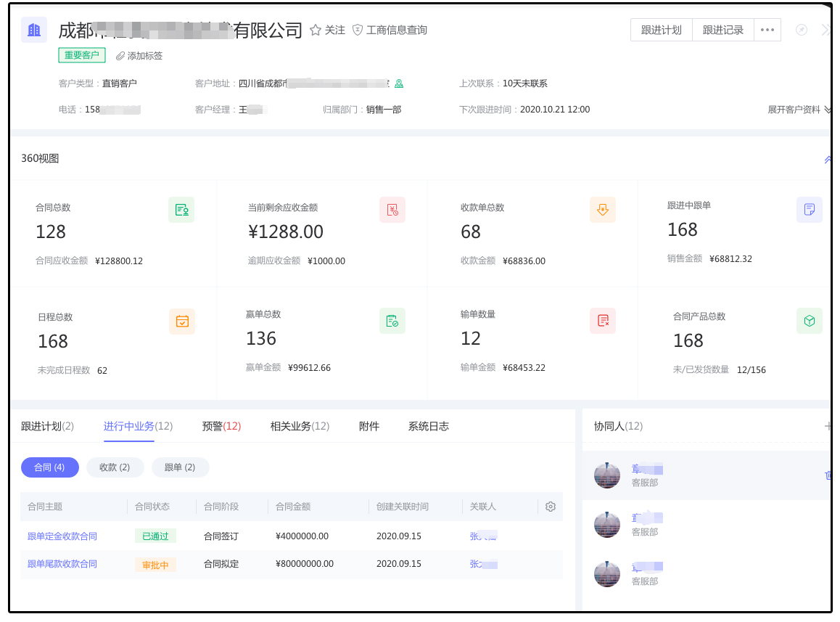Click the 收款单总数 orange icon
Image resolution: width=840 pixels, height=622 pixels.
(603, 210)
